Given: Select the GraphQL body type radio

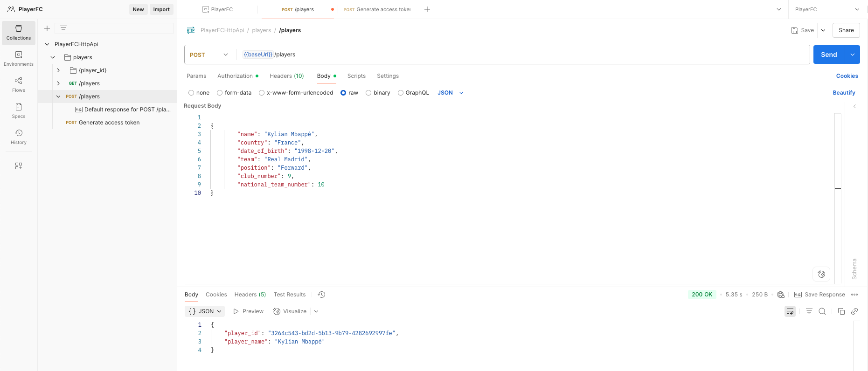Looking at the screenshot, I should pyautogui.click(x=401, y=93).
